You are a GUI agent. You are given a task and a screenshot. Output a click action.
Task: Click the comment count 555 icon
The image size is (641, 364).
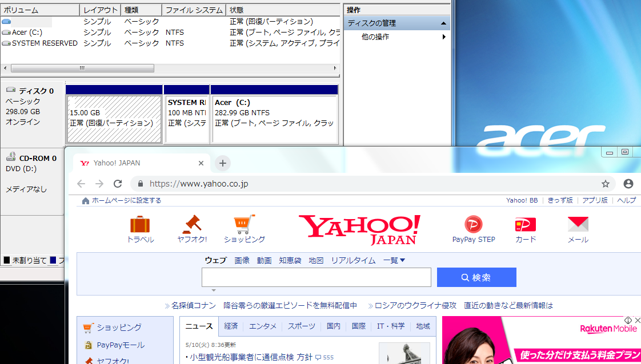(319, 357)
